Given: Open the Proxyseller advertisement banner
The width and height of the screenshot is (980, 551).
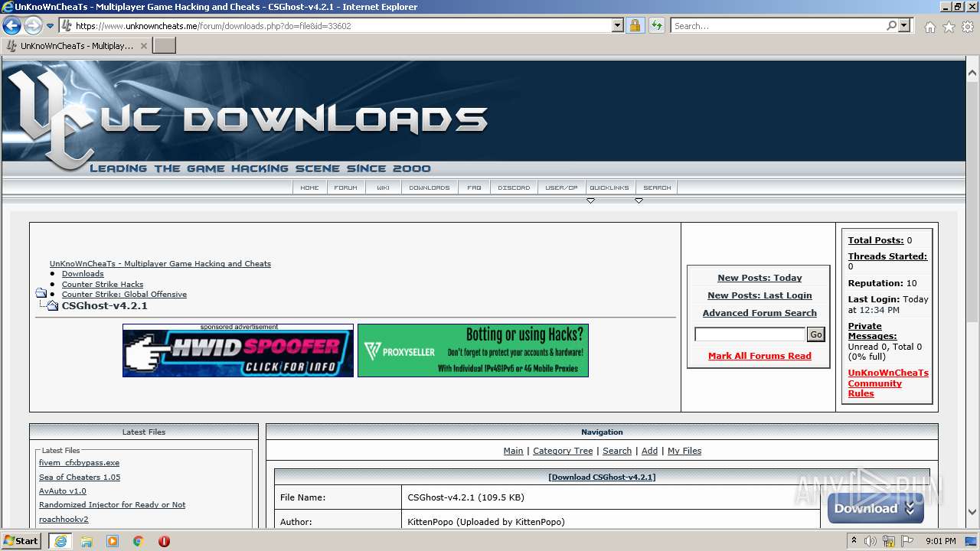Looking at the screenshot, I should pos(473,350).
